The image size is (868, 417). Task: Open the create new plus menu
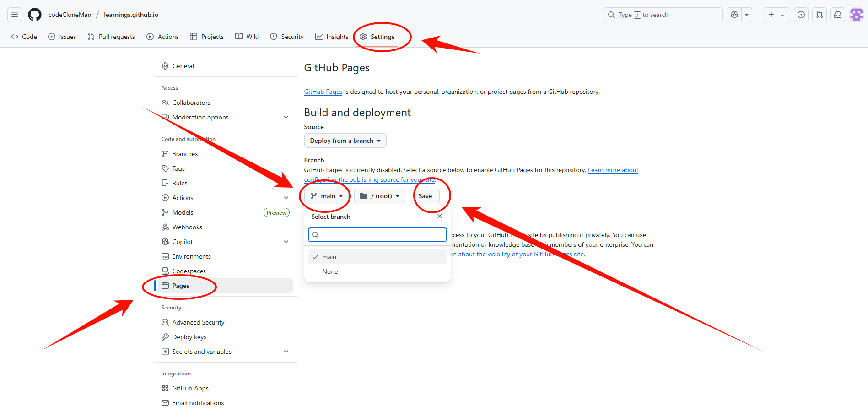click(x=776, y=15)
